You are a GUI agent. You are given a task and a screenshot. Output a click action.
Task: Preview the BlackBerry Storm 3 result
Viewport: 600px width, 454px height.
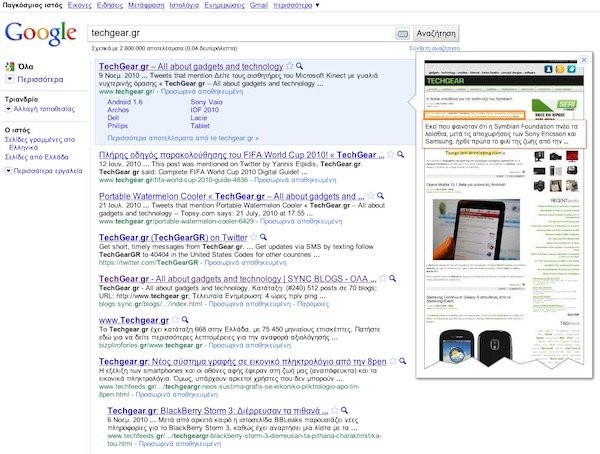[344, 410]
